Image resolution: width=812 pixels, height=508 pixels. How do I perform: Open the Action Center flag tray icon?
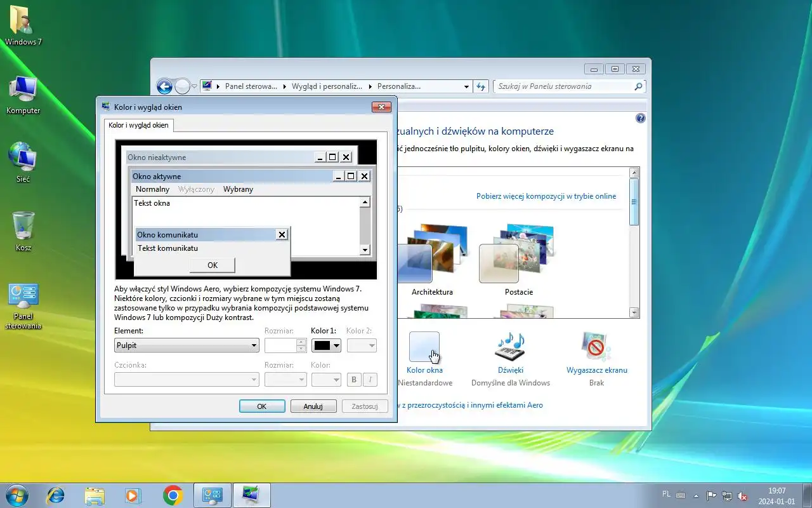pyautogui.click(x=712, y=496)
